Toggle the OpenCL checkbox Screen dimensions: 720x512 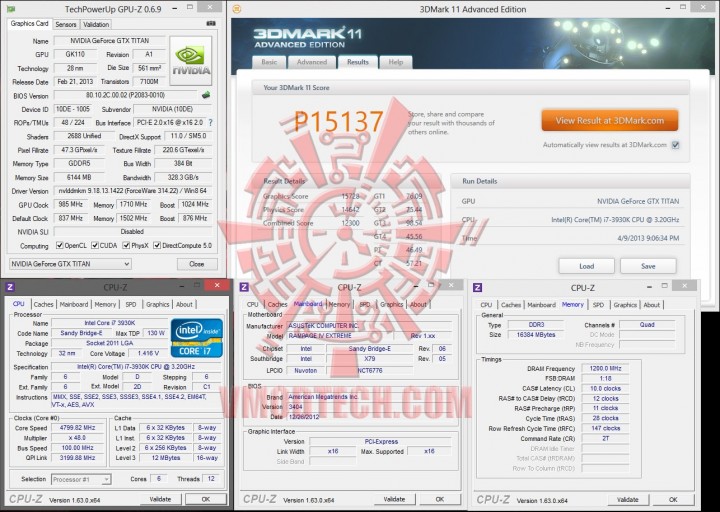59,246
